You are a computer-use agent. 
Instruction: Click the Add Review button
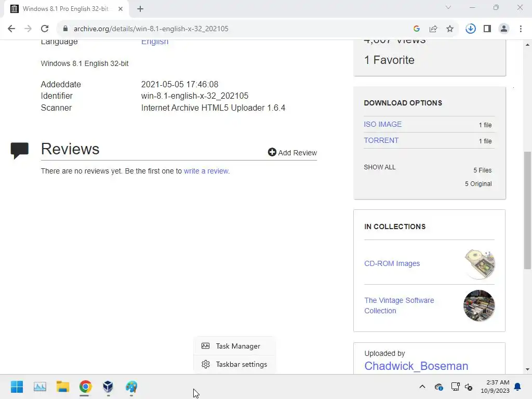[292, 152]
